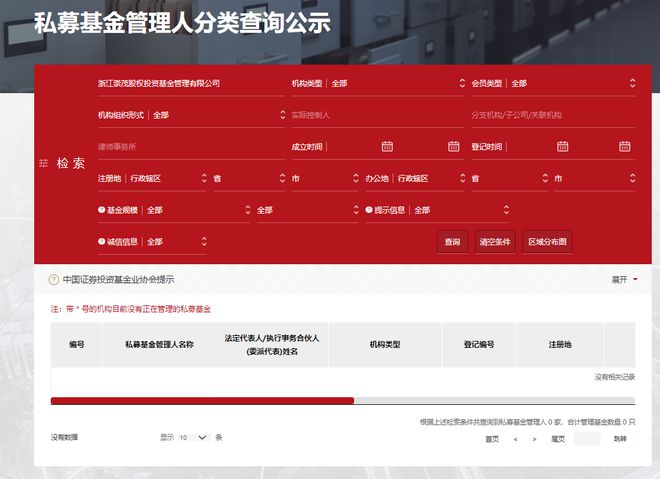
Task: Click the question mark icon beside 中国证券投资基金业协会提示
Action: click(x=53, y=279)
